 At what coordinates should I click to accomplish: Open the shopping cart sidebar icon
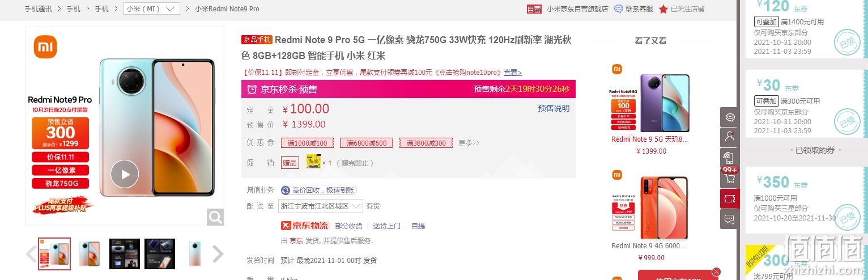(x=729, y=179)
